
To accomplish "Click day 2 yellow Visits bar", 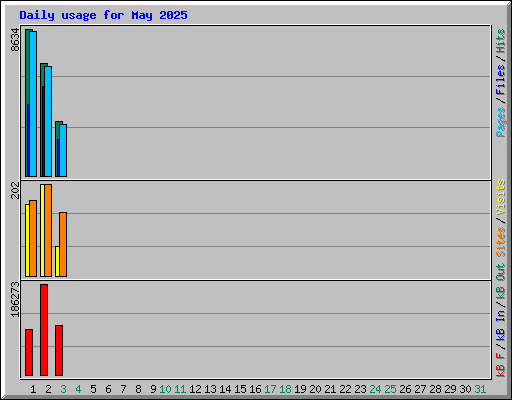I will tap(42, 230).
